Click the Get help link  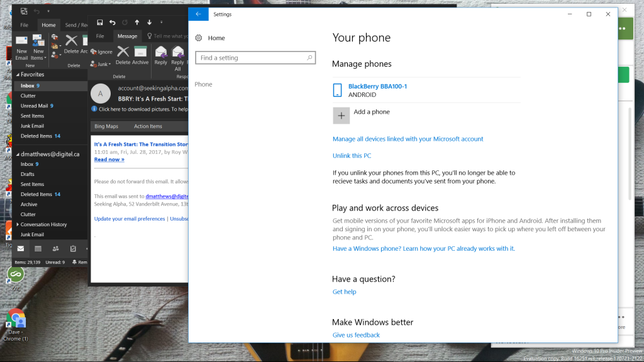tap(344, 292)
